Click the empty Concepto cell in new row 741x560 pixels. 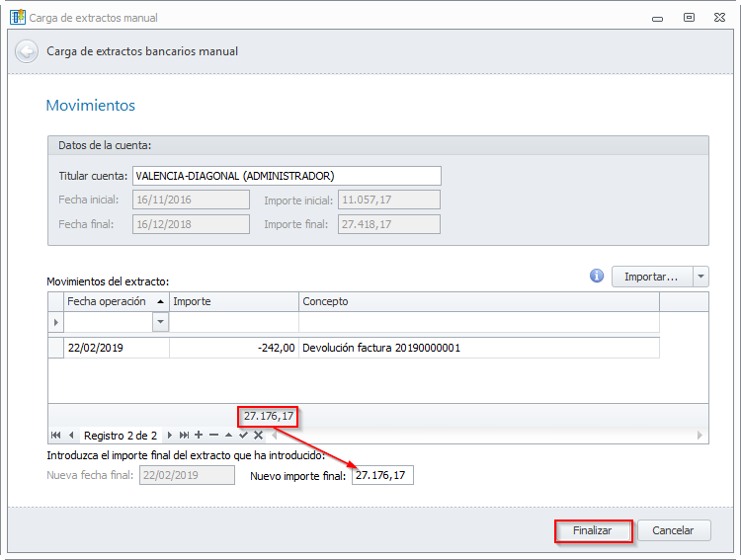point(479,322)
